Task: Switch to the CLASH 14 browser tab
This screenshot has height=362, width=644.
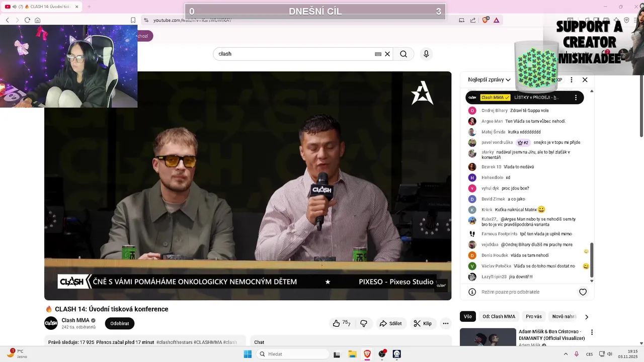Action: (41, 7)
